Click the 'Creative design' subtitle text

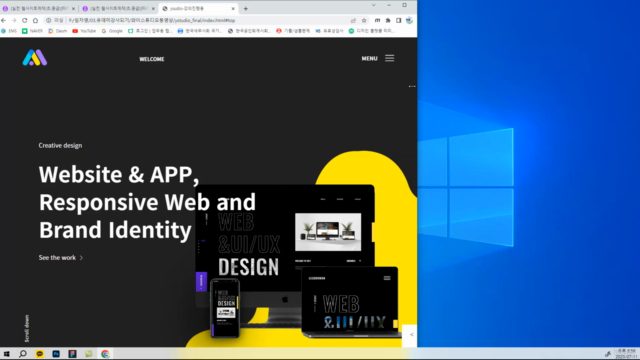pos(60,146)
